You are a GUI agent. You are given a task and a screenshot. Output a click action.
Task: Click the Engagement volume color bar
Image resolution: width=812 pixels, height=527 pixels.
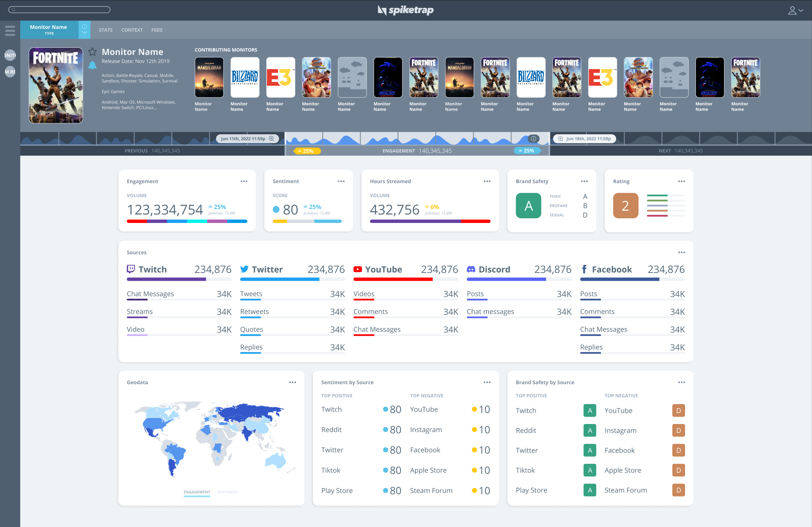[187, 221]
